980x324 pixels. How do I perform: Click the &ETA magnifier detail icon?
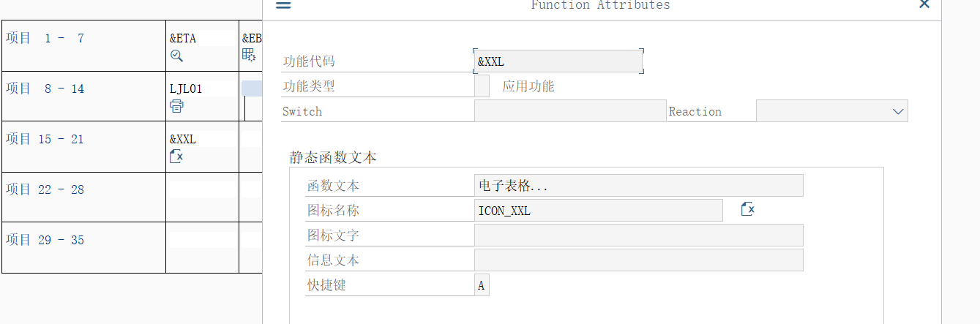[x=176, y=56]
